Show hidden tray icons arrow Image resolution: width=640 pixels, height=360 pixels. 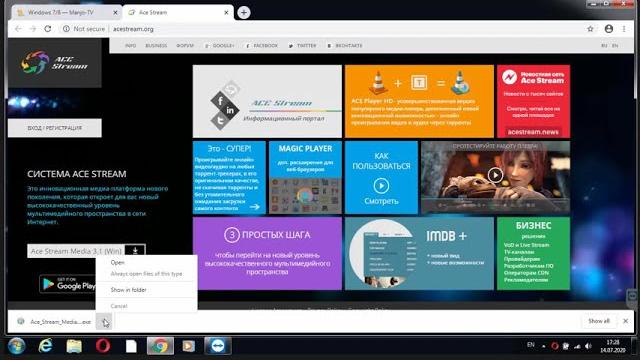pyautogui.click(x=544, y=346)
